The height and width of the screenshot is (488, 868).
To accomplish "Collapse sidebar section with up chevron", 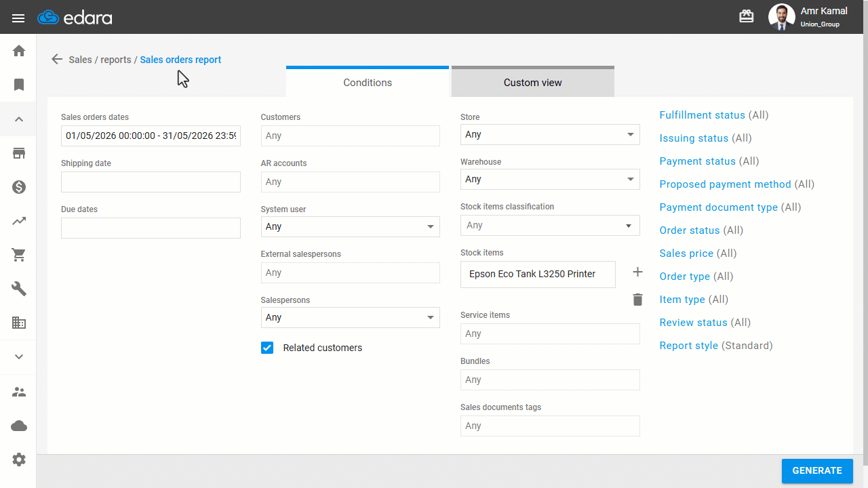I will [x=19, y=119].
